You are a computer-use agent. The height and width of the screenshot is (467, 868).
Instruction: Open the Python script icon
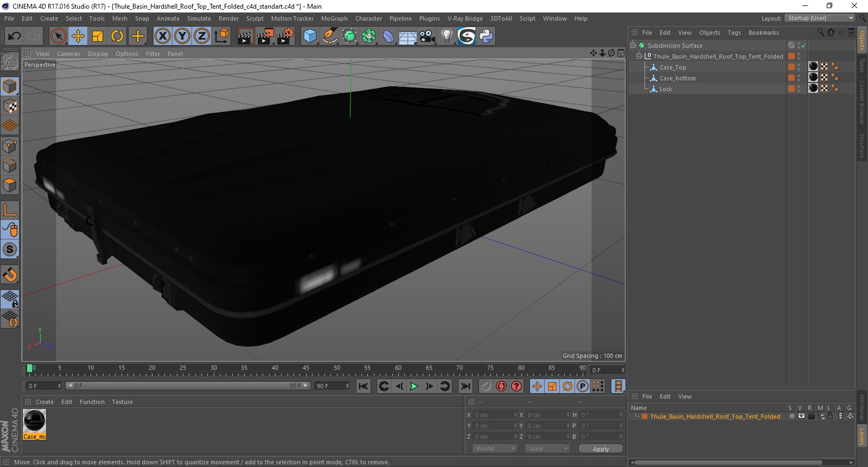point(486,36)
